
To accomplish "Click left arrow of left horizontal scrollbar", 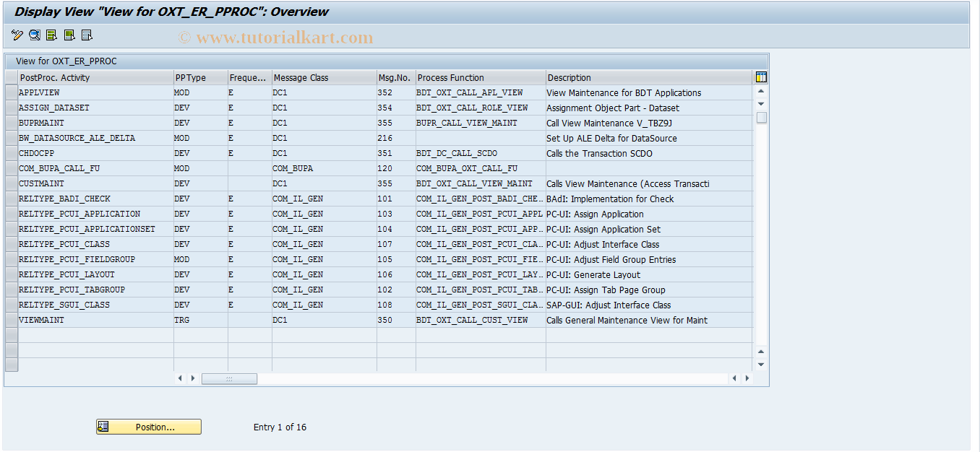I will coord(180,378).
